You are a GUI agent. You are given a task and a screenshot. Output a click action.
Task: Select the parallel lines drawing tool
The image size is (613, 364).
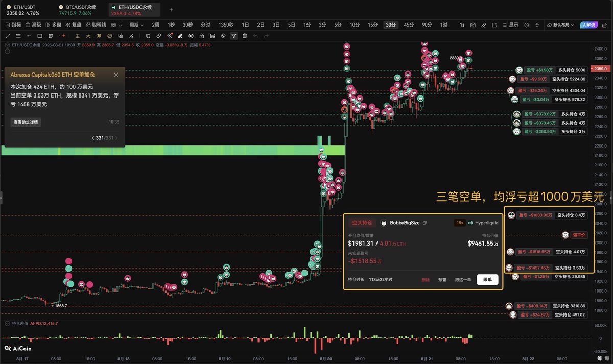pos(18,36)
